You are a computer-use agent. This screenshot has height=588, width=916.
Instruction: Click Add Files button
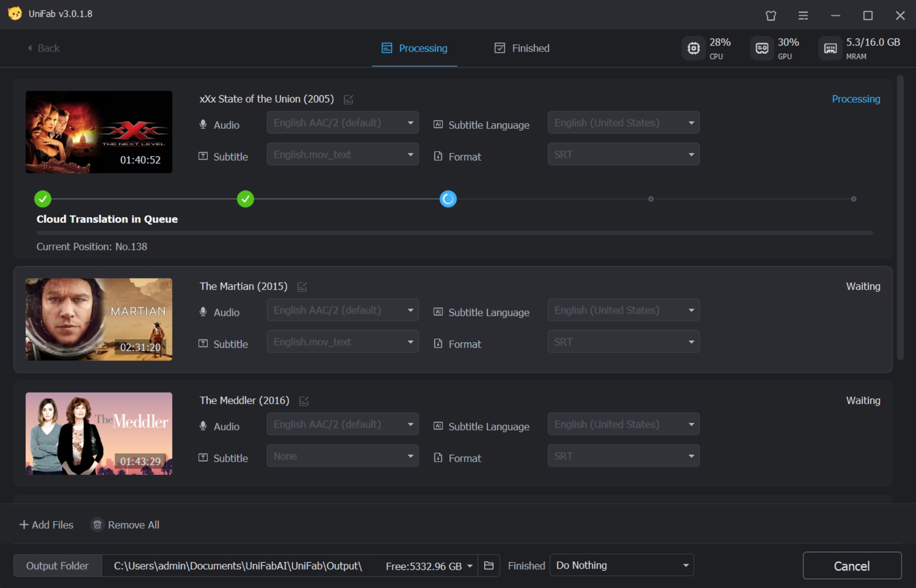(46, 525)
